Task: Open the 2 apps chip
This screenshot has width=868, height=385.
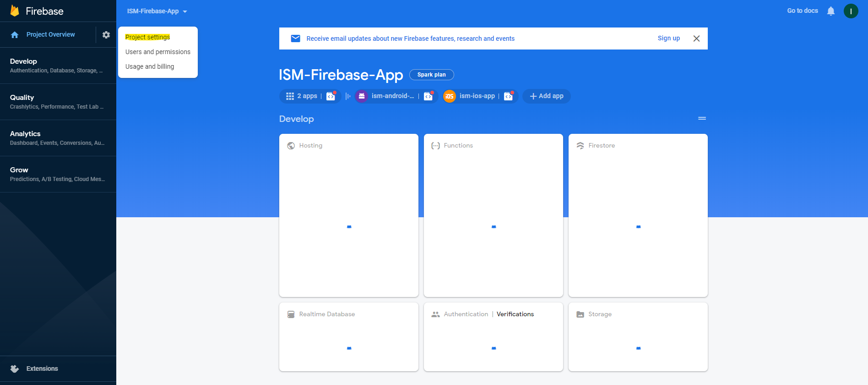Action: tap(310, 96)
